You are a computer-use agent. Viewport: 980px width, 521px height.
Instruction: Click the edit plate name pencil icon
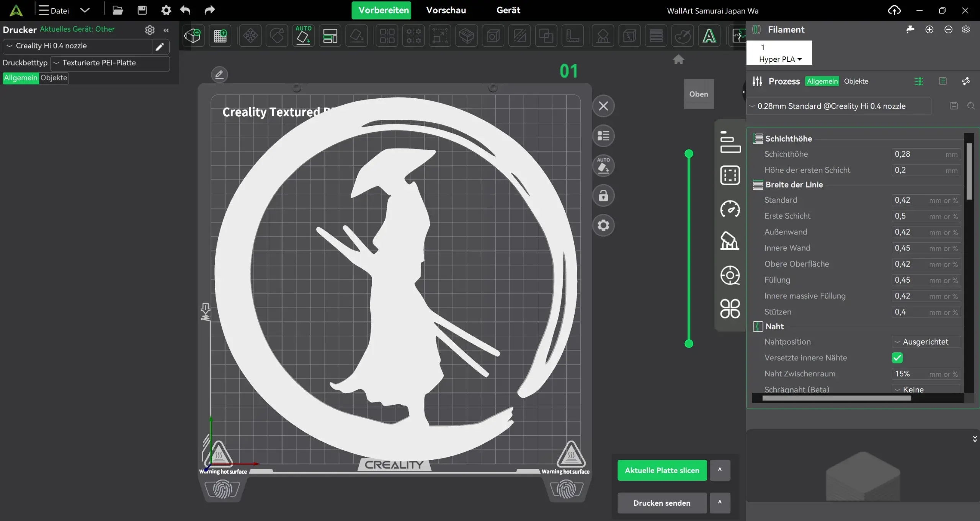coord(219,74)
